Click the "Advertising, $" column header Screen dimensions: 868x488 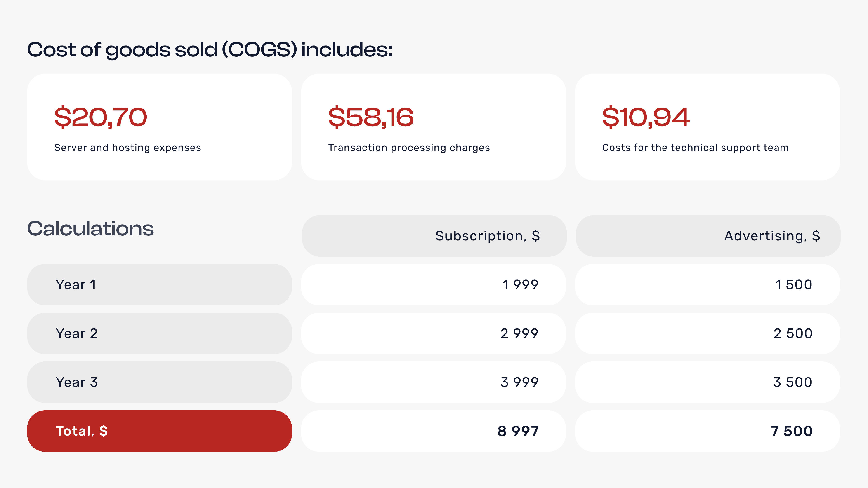point(772,236)
